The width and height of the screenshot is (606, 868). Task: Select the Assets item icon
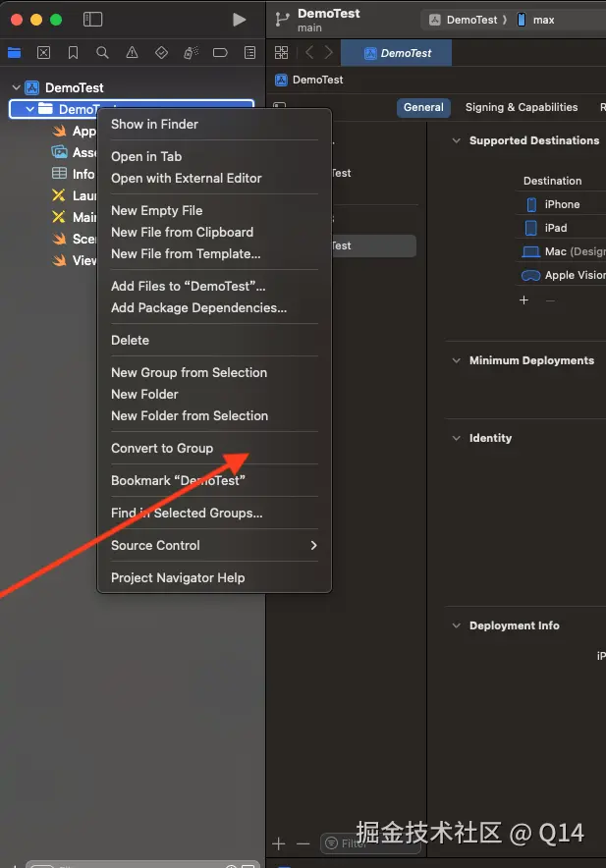59,152
